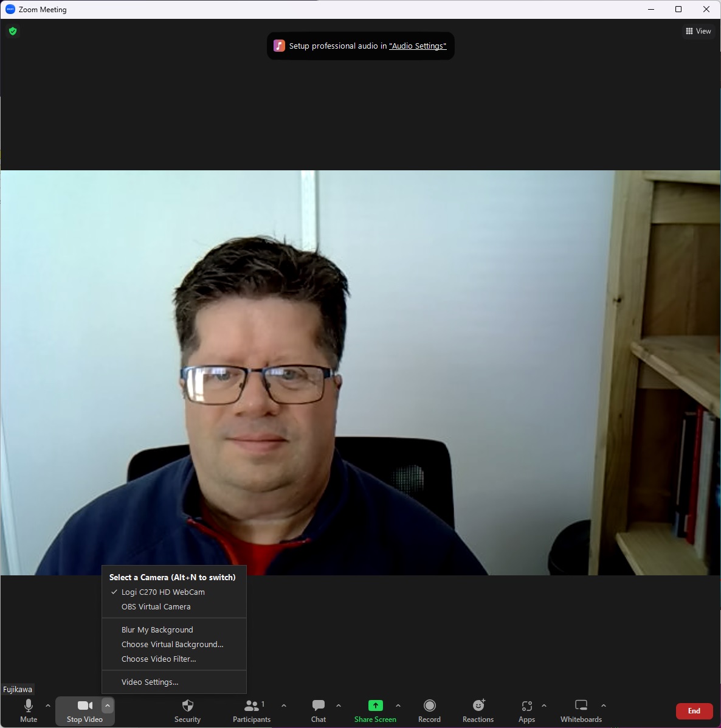Click the green Share Screen icon
The image size is (721, 728).
375,705
